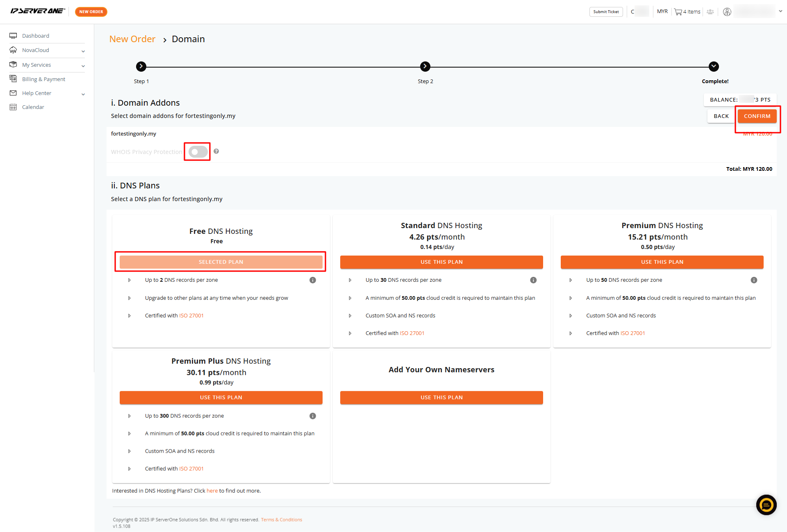Show info for Premium plan 50 DNS records
This screenshot has height=532, width=787.
pyautogui.click(x=754, y=280)
